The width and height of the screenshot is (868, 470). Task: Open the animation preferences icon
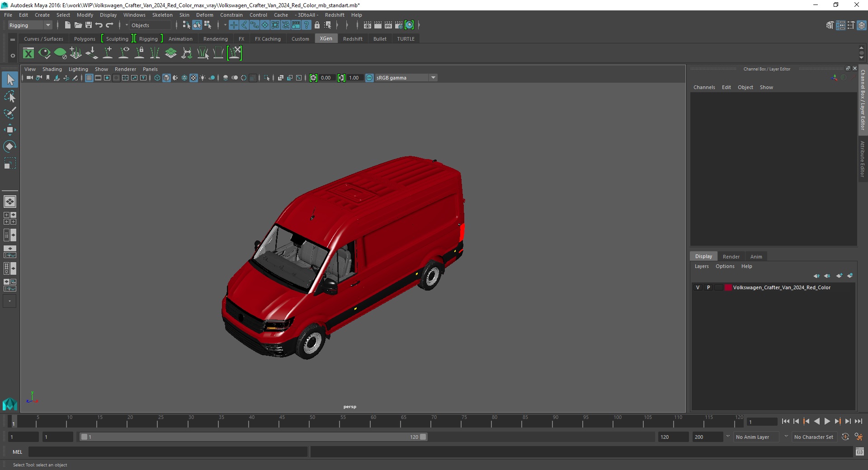click(859, 437)
